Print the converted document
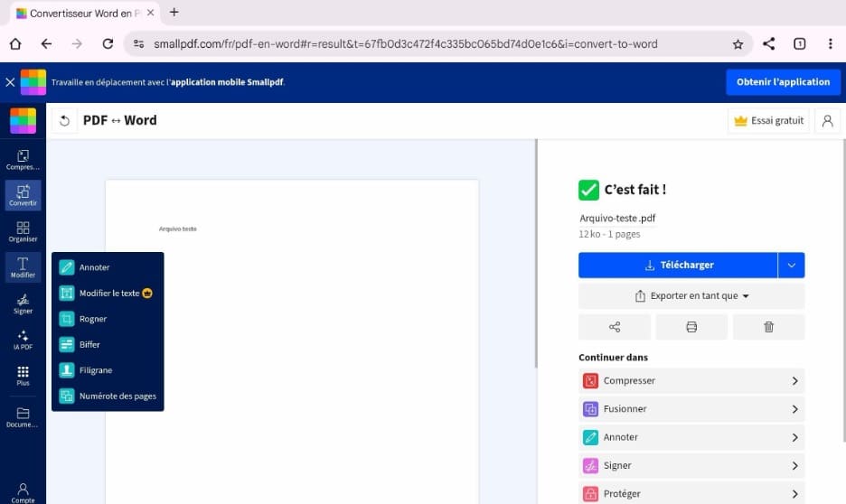Image resolution: width=846 pixels, height=504 pixels. click(x=691, y=327)
